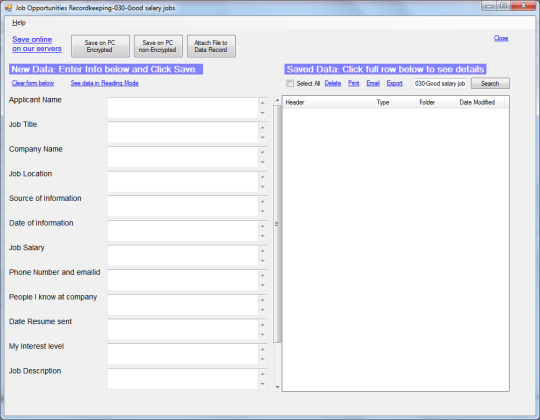Toggle the Select All checkbox
Screen dimensions: 540x420
point(290,83)
